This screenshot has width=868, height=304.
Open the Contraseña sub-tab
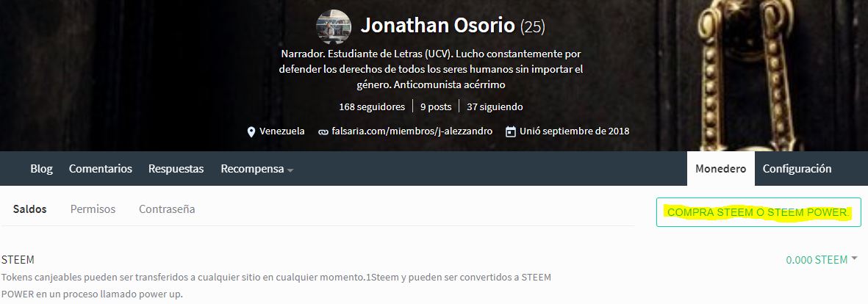[167, 209]
